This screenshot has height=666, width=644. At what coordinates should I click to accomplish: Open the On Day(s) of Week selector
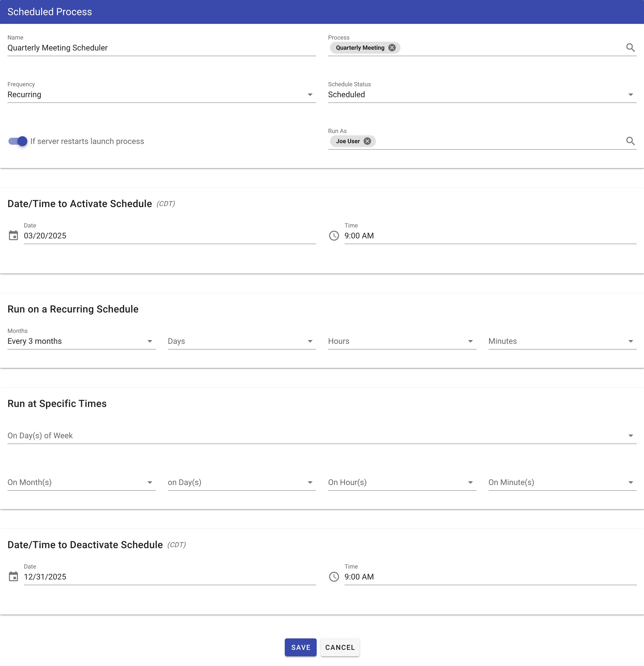pyautogui.click(x=631, y=435)
